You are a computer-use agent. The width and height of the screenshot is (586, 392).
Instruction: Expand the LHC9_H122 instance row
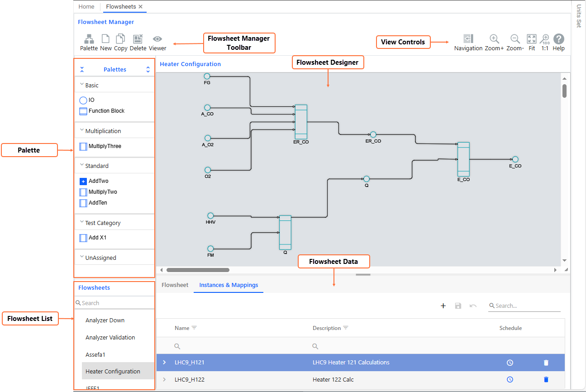tap(164, 380)
